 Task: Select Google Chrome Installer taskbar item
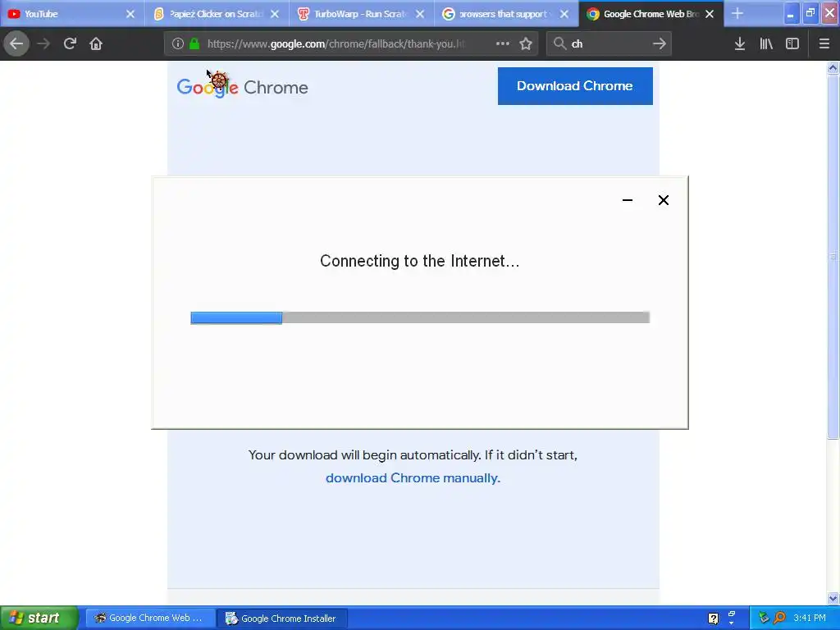pyautogui.click(x=282, y=619)
